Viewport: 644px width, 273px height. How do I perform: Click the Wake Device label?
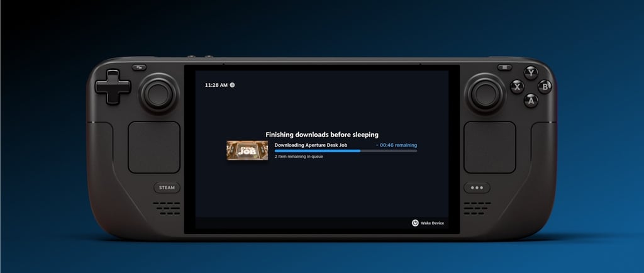pyautogui.click(x=432, y=223)
